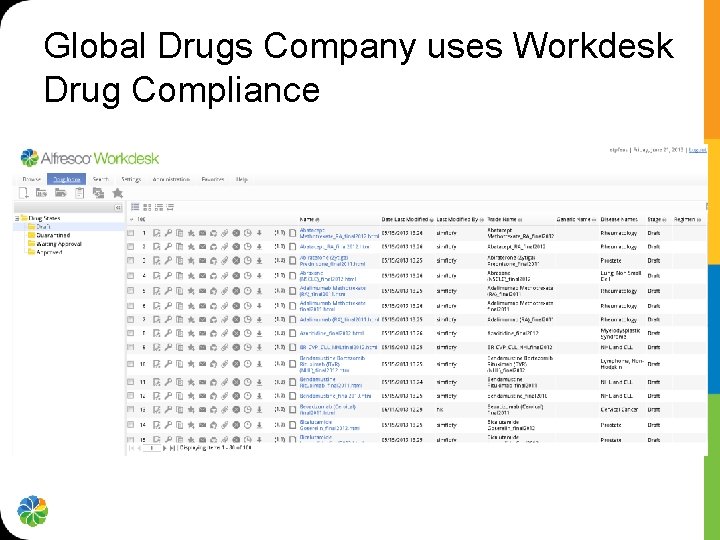Click the clock history icon in row 3
This screenshot has width=720, height=540.
[x=248, y=261]
